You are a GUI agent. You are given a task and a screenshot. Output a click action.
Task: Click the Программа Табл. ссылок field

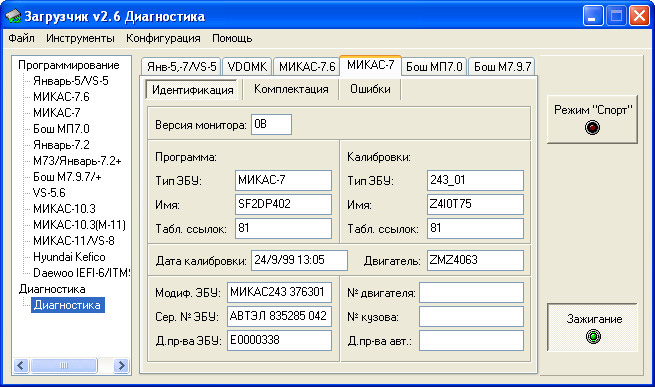click(x=283, y=228)
